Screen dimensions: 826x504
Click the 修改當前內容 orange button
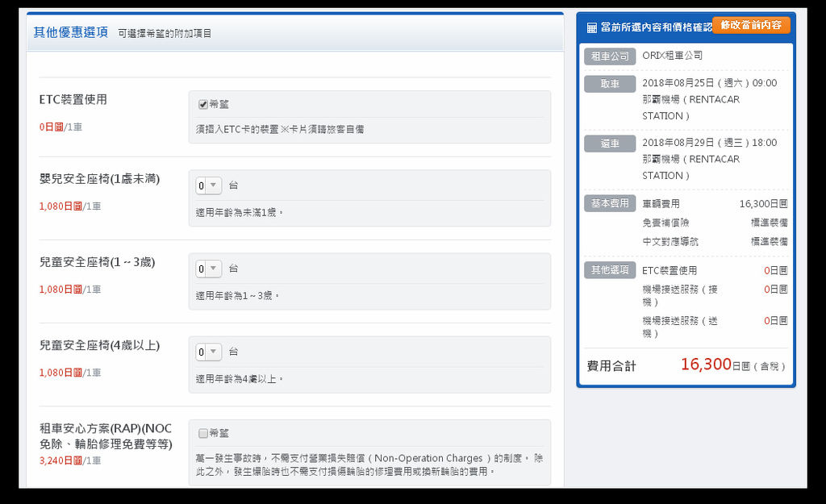pos(751,25)
